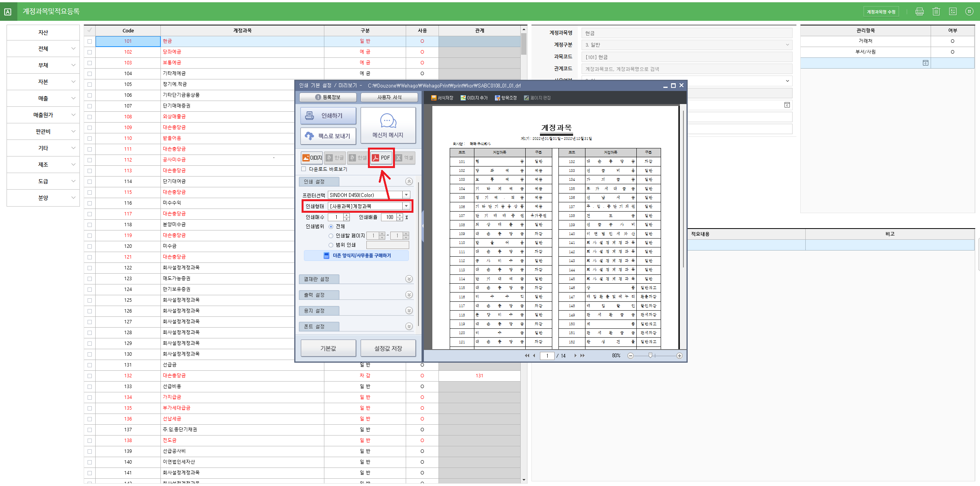Send by fax with 팩스로 보내기

tap(328, 136)
